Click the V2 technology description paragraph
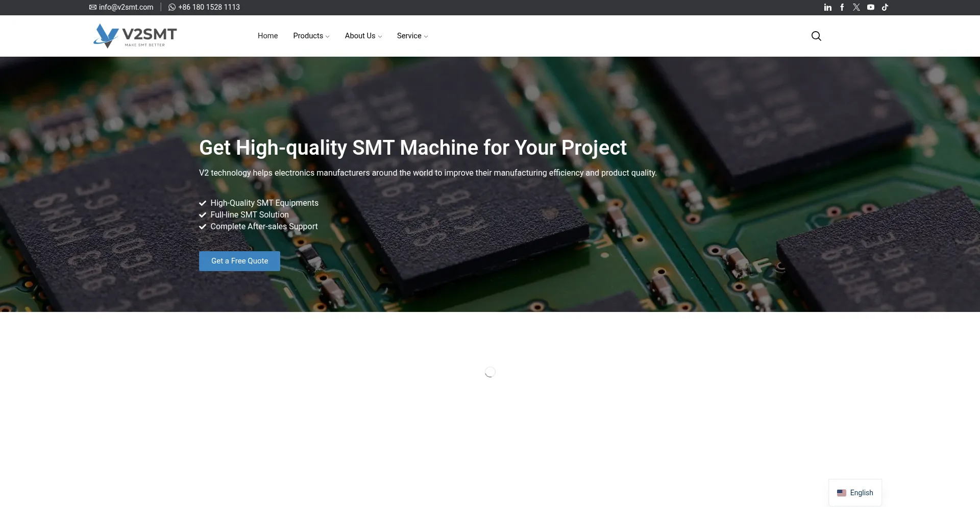The width and height of the screenshot is (980, 507). pos(428,173)
